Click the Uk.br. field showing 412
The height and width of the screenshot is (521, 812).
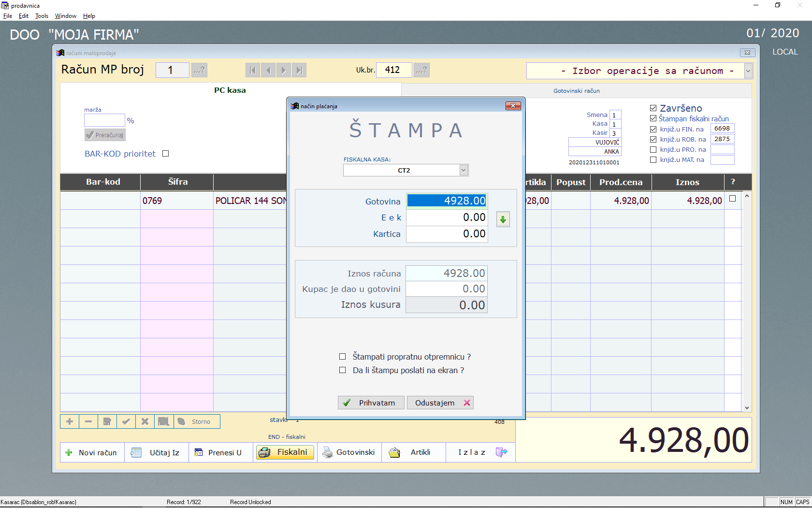(x=394, y=70)
